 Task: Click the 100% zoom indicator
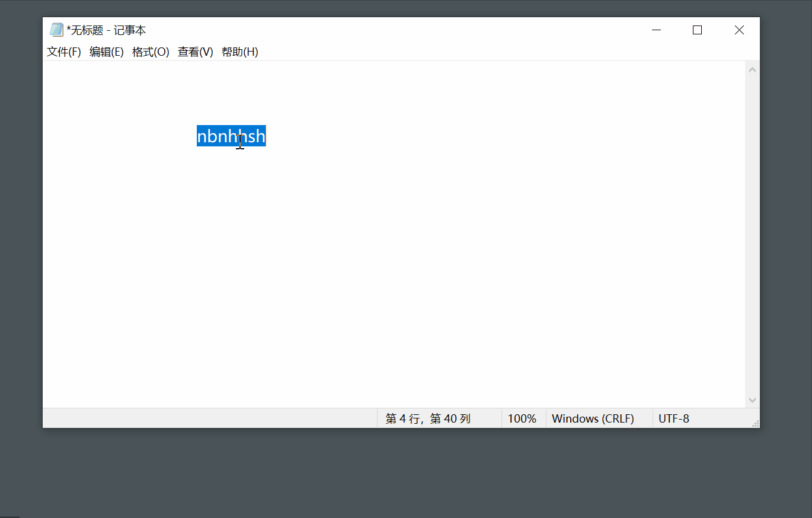tap(523, 418)
